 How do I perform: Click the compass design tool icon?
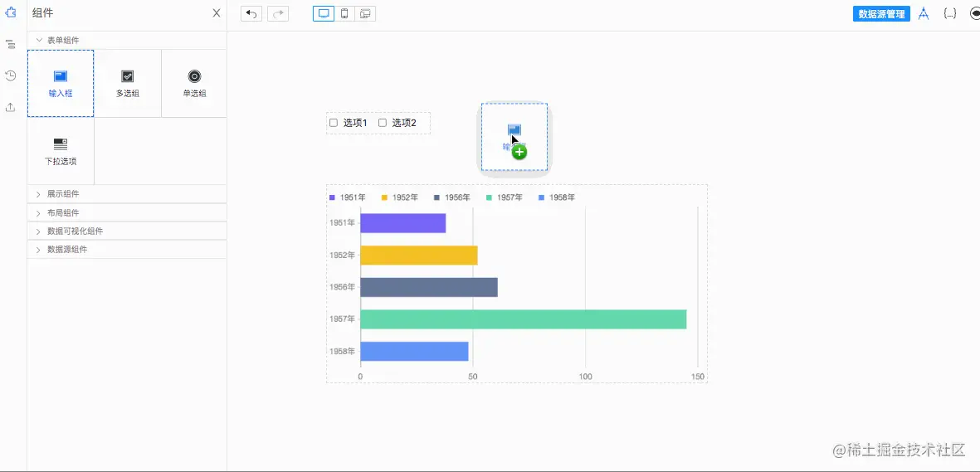tap(923, 14)
